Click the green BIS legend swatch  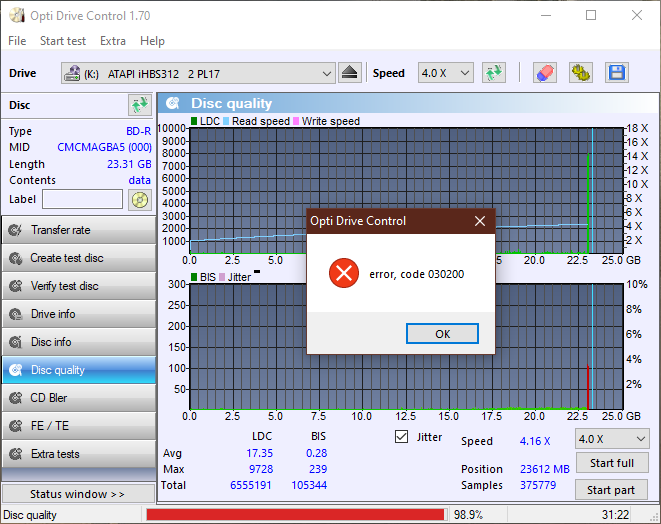194,277
